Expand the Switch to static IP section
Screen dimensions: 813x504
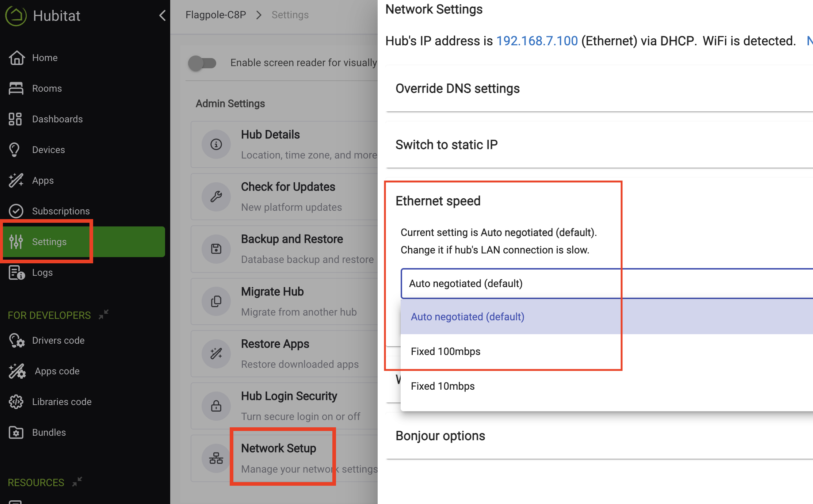[446, 145]
